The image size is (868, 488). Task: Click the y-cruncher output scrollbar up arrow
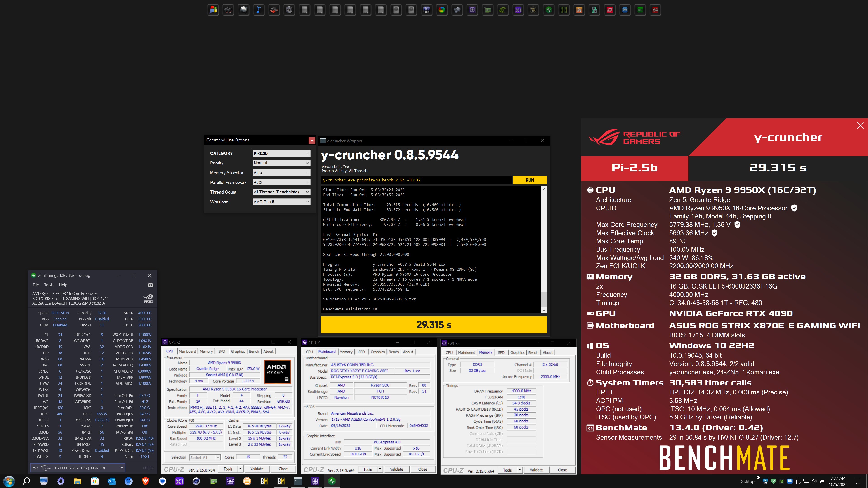(x=544, y=189)
